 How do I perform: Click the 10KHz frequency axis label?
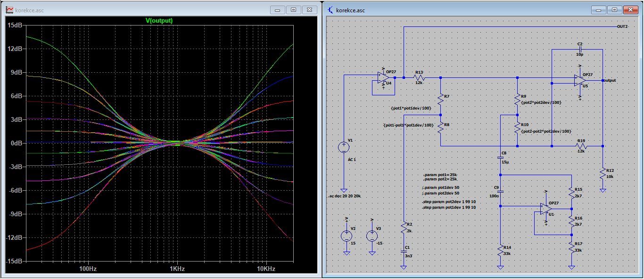click(x=266, y=269)
